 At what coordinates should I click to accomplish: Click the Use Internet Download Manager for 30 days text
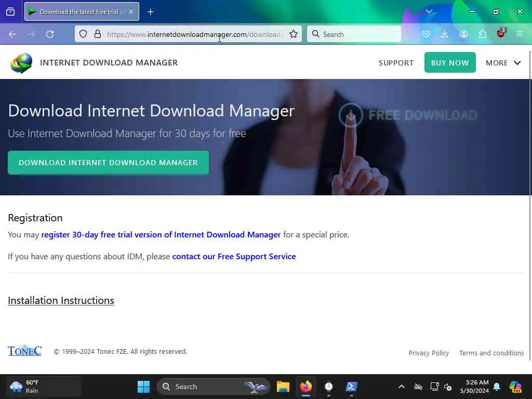(127, 134)
